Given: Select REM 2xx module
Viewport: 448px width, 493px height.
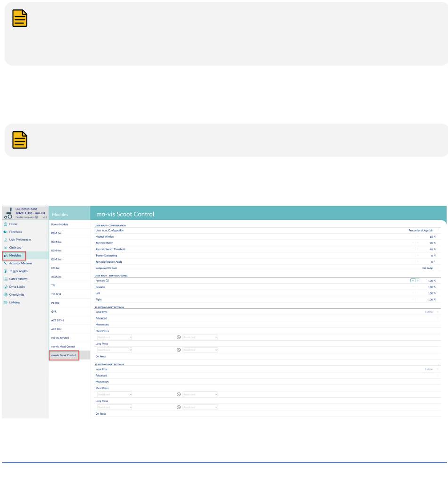Looking at the screenshot, I should pyautogui.click(x=69, y=242).
